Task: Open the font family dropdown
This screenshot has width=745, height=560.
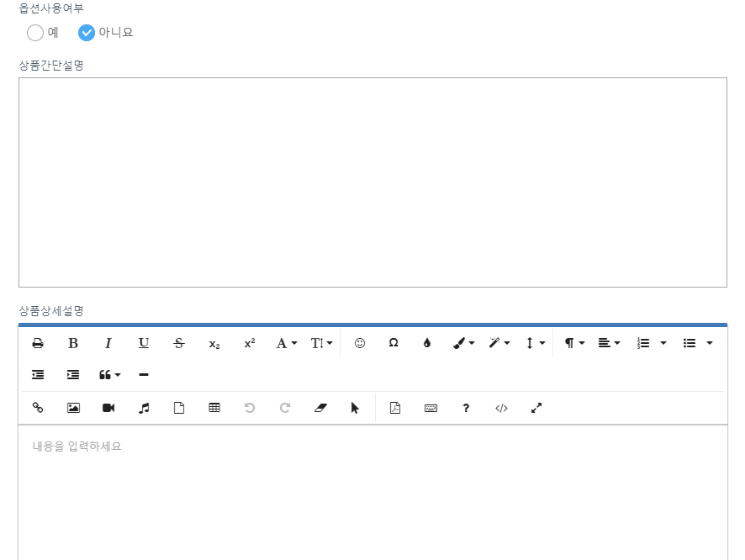Action: pos(287,343)
